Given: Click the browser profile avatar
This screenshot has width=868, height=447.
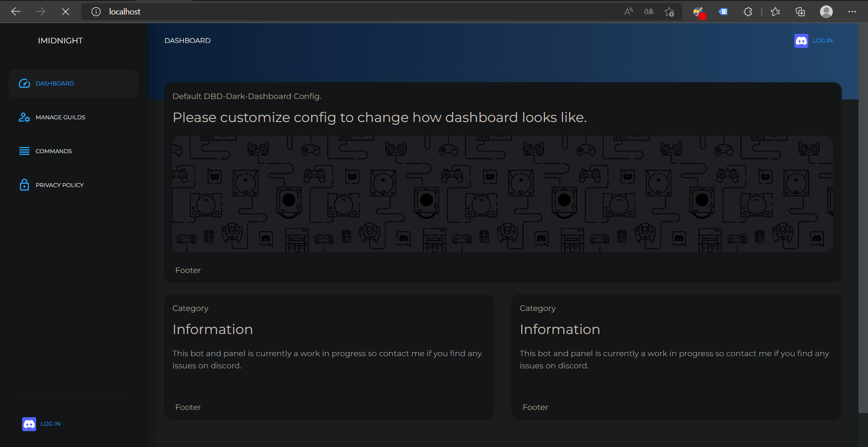Looking at the screenshot, I should pos(826,12).
